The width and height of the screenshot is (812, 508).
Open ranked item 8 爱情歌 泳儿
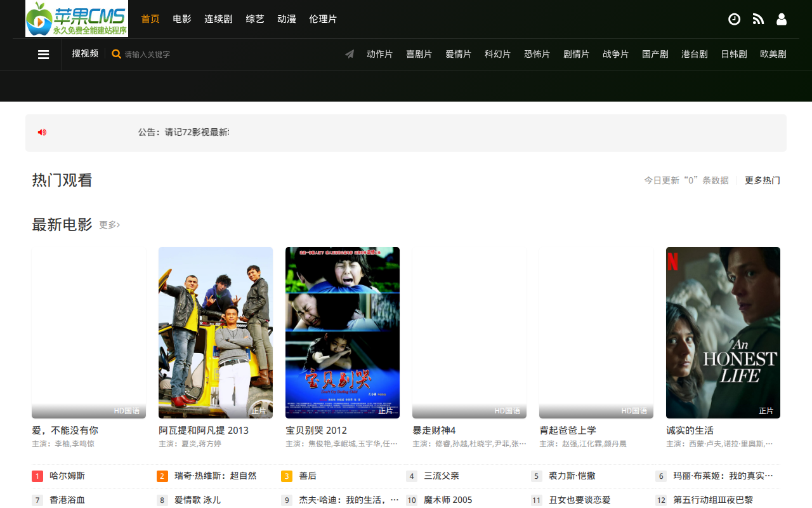pyautogui.click(x=198, y=500)
